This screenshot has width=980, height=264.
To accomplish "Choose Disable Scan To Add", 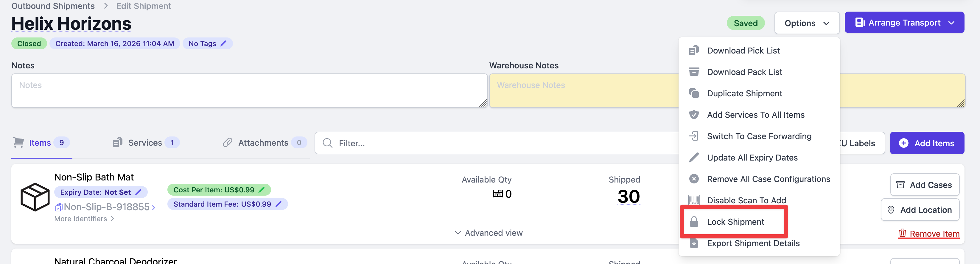I will tap(746, 200).
